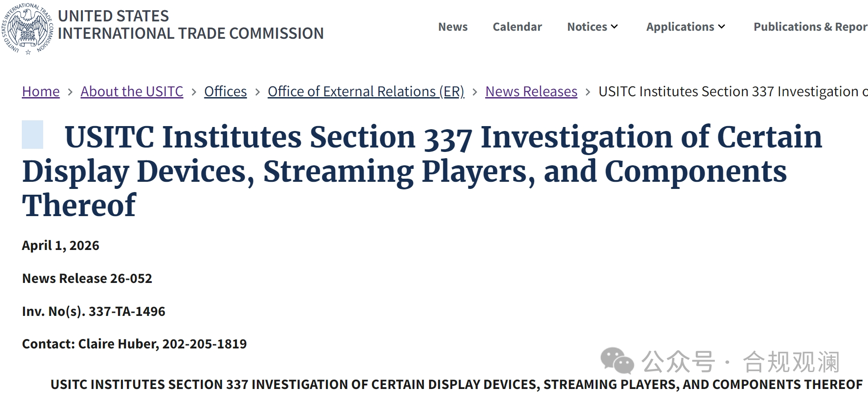
Task: Click the breadcrumb arrow following Offices
Action: (257, 92)
